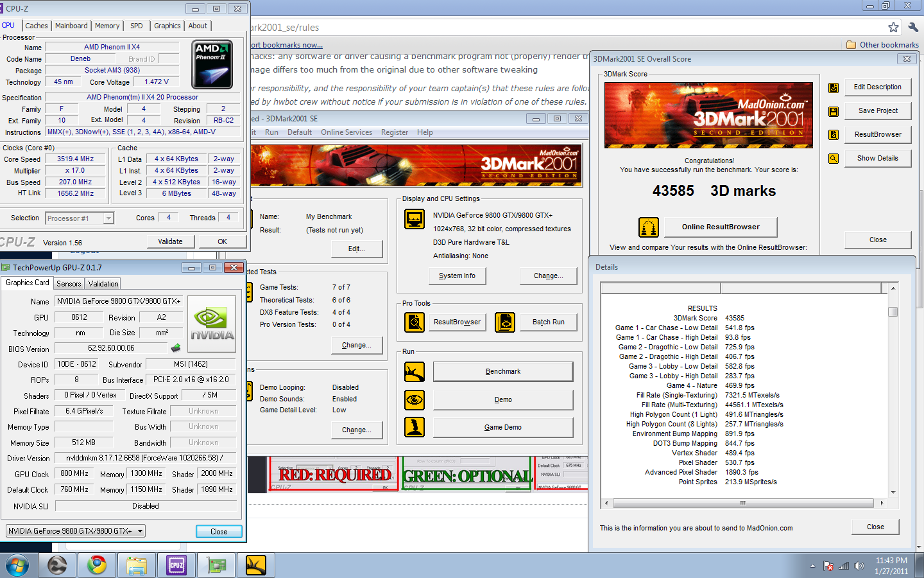This screenshot has width=924, height=578.
Task: Click '43585 3D marks' score text
Action: [x=714, y=191]
